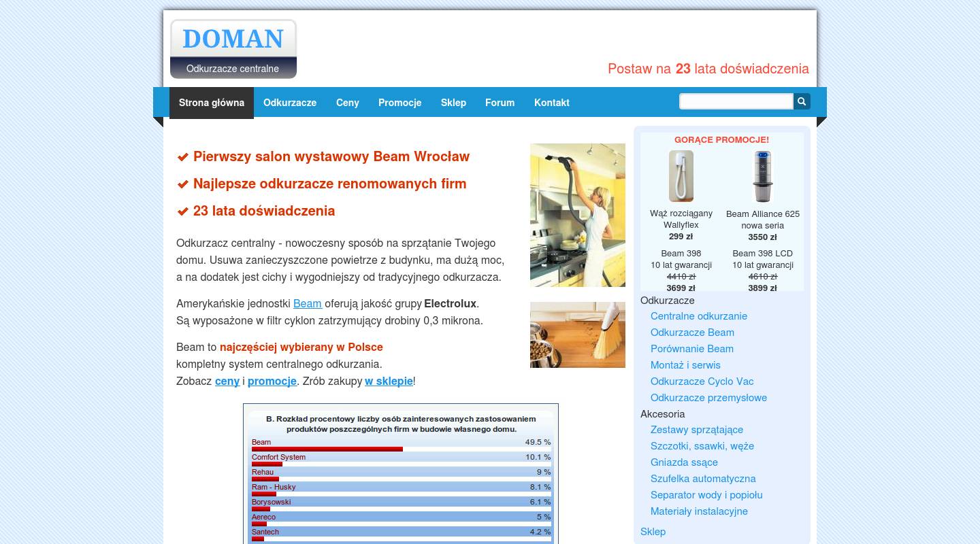
Task: Follow the 'w sklepie' link
Action: coord(389,381)
